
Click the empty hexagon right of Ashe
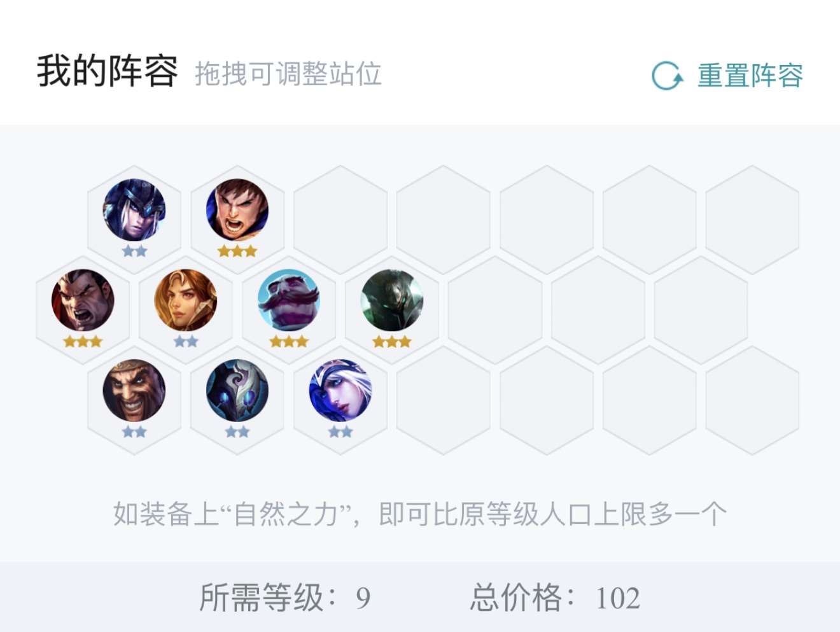coord(444,400)
